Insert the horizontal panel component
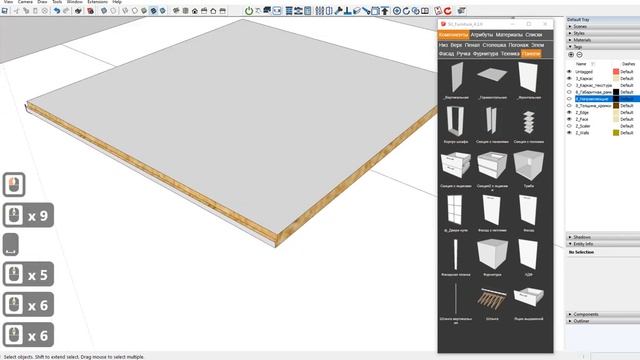Screen dimensions: 640x360 tap(492, 80)
